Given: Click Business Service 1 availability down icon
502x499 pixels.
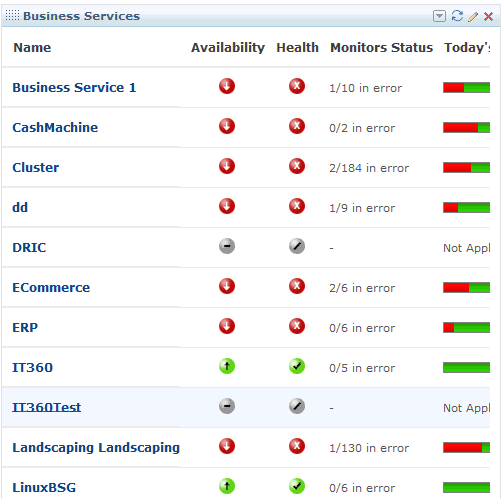Looking at the screenshot, I should (x=227, y=86).
